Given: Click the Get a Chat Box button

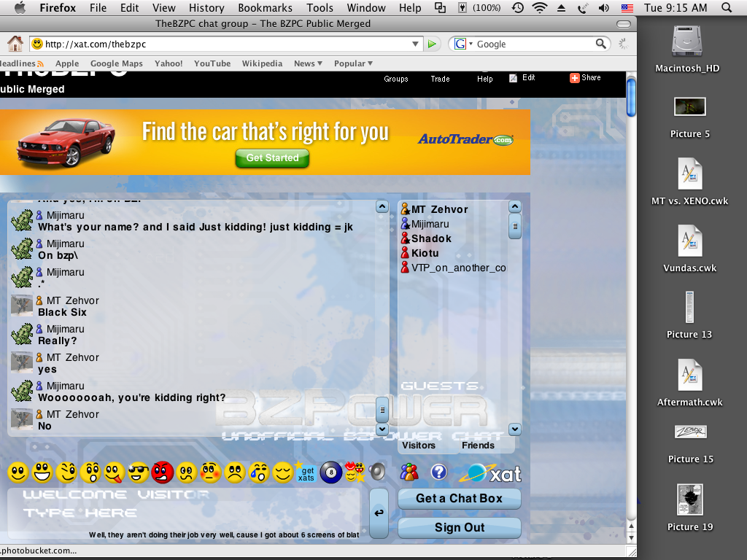Looking at the screenshot, I should [460, 499].
